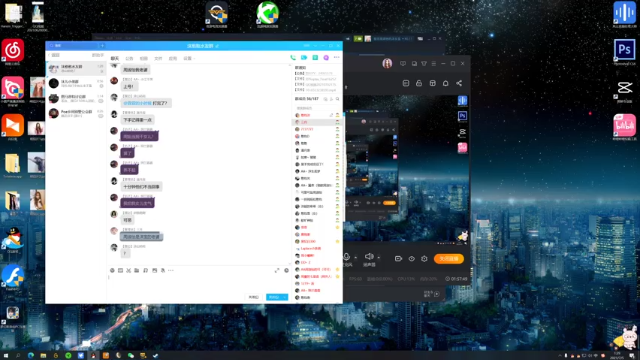The width and height of the screenshot is (640, 360).
Task: Open the NetEase Cloud Music desktop icon
Action: [13, 52]
